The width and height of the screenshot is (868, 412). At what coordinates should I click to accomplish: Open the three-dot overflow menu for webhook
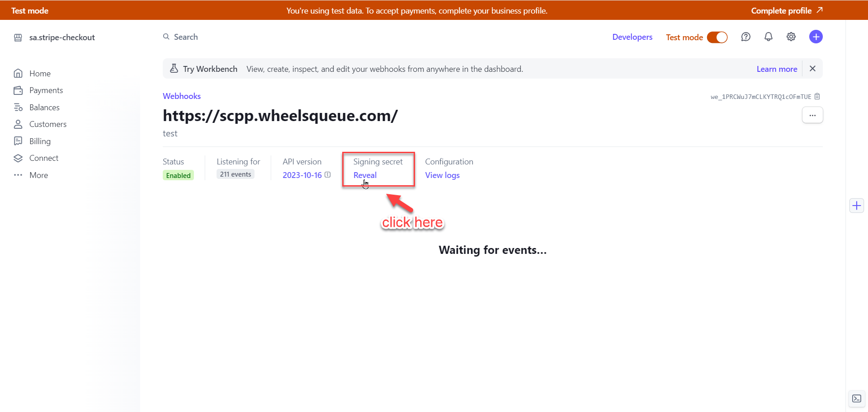coord(812,115)
